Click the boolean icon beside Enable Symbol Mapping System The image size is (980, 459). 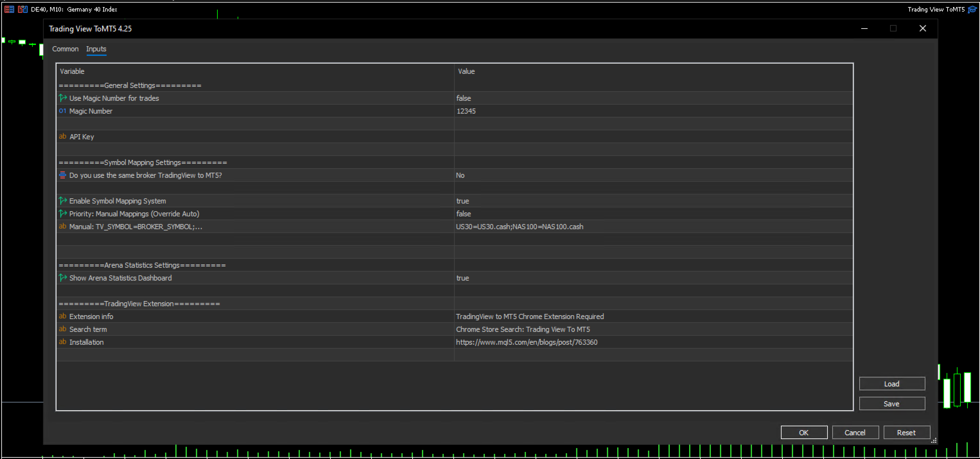(x=62, y=201)
